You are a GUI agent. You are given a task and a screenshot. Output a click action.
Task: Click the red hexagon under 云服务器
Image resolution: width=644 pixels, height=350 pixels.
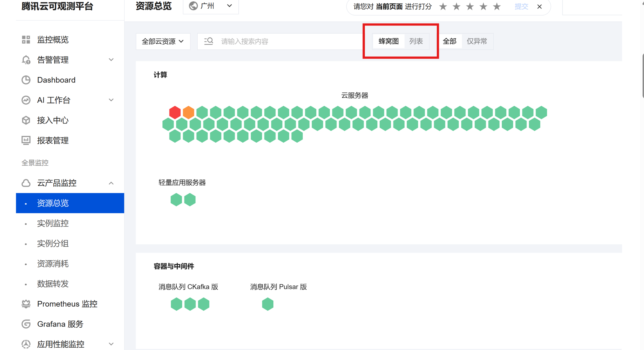175,112
